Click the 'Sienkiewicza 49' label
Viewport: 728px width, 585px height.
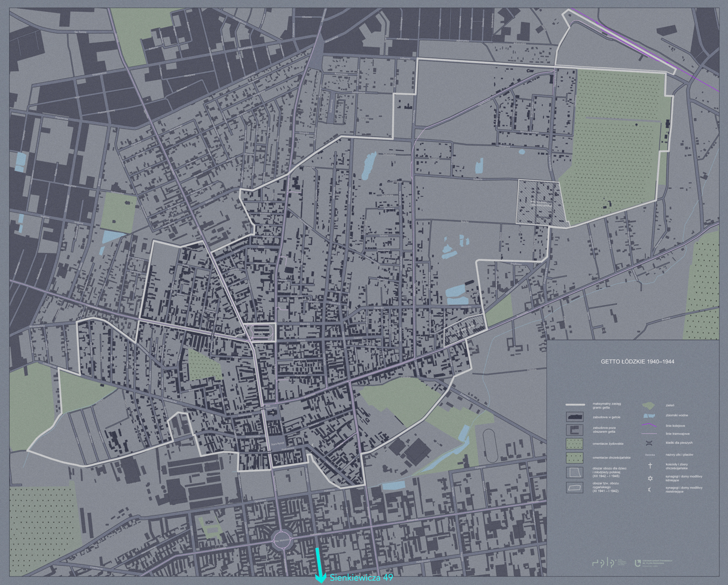coord(361,578)
